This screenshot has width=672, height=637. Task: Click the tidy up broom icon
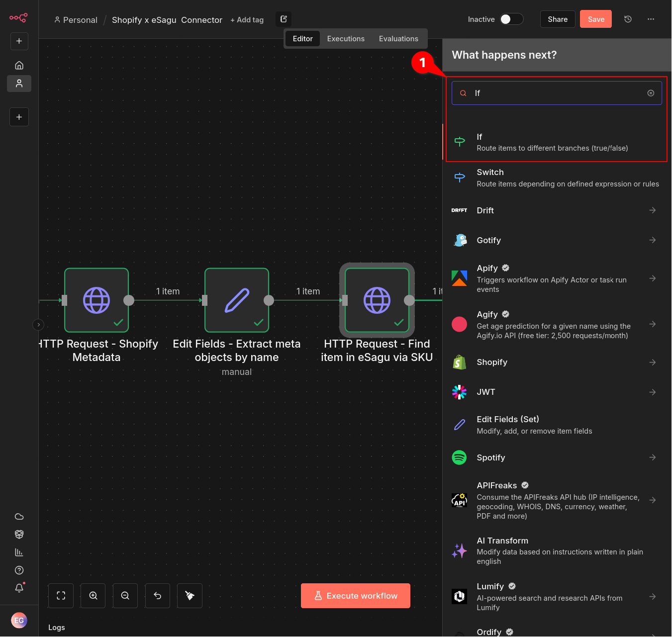point(190,596)
